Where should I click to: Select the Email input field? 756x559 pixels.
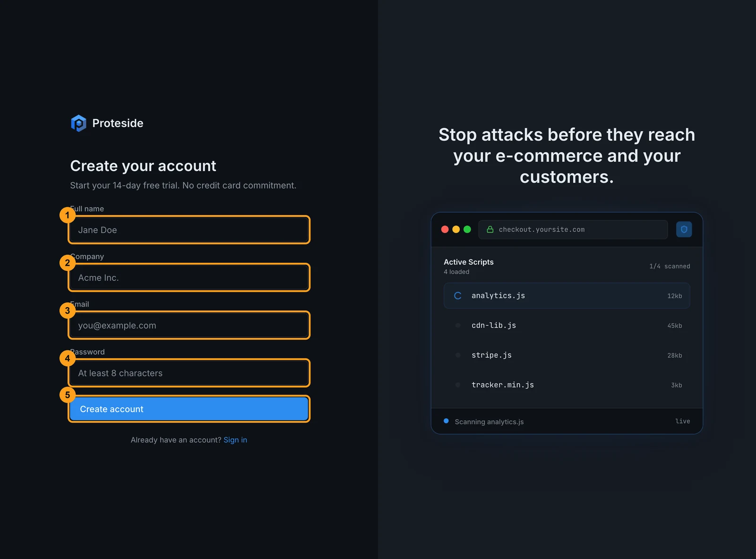(189, 325)
